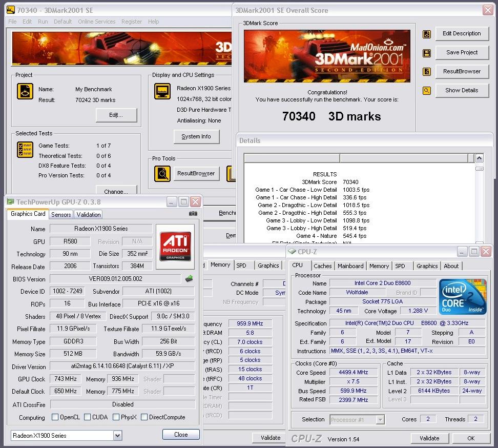The height and width of the screenshot is (448, 498).
Task: Open the Help menu in 3DMark2001 SE
Action: click(x=153, y=22)
